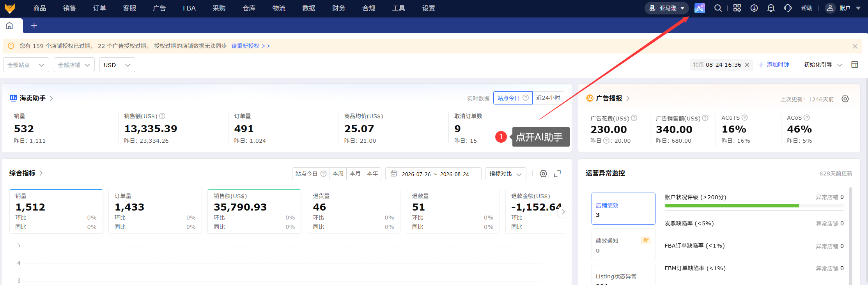This screenshot has height=285, width=868.
Task: Click the 请重新授权 link
Action: point(251,46)
